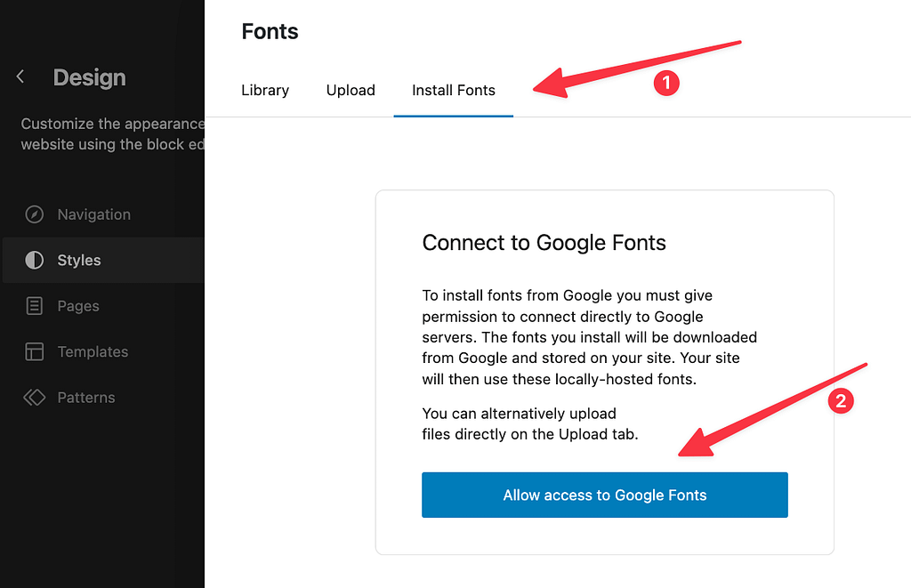
Task: Click the Patterns diamond icon
Action: click(34, 397)
